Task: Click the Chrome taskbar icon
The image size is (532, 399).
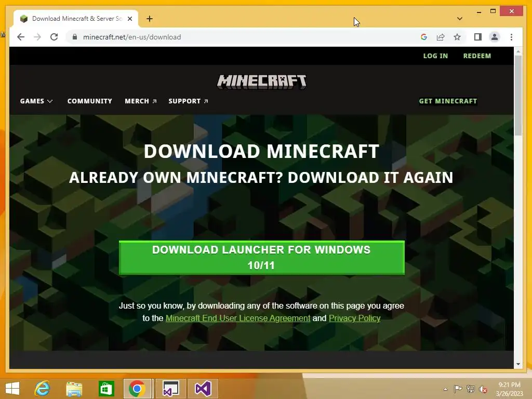Action: click(x=137, y=389)
